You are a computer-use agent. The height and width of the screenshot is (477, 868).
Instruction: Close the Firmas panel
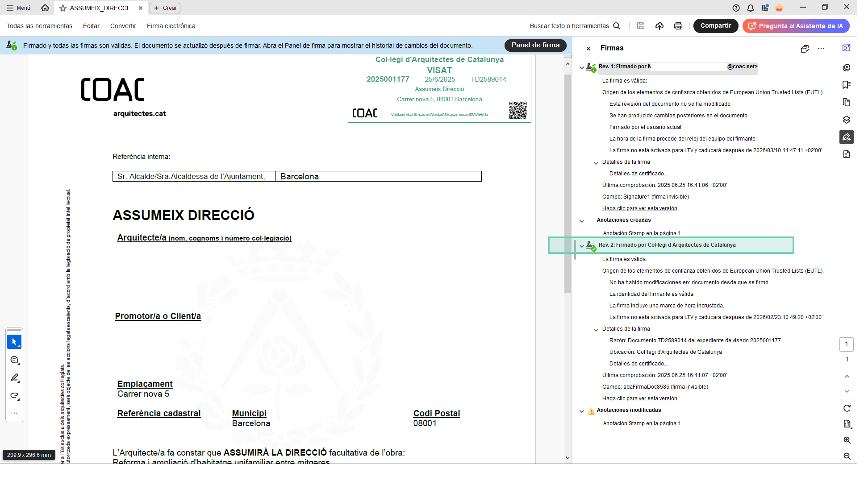[x=588, y=49]
